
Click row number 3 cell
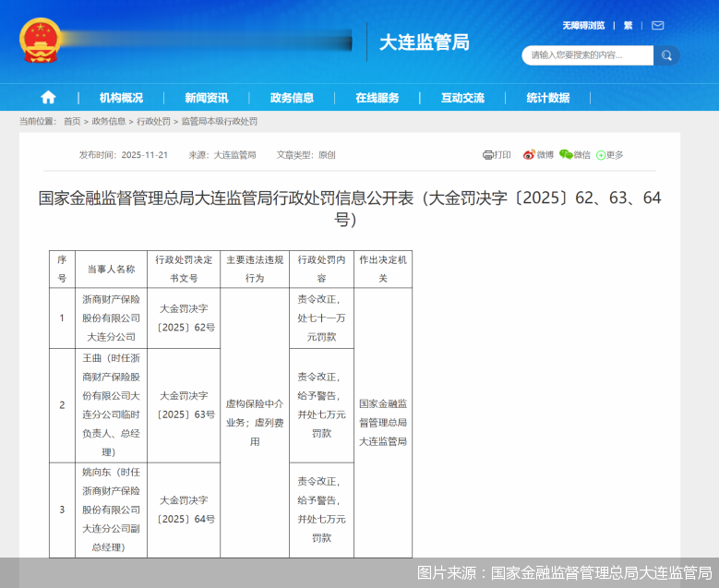click(x=62, y=510)
